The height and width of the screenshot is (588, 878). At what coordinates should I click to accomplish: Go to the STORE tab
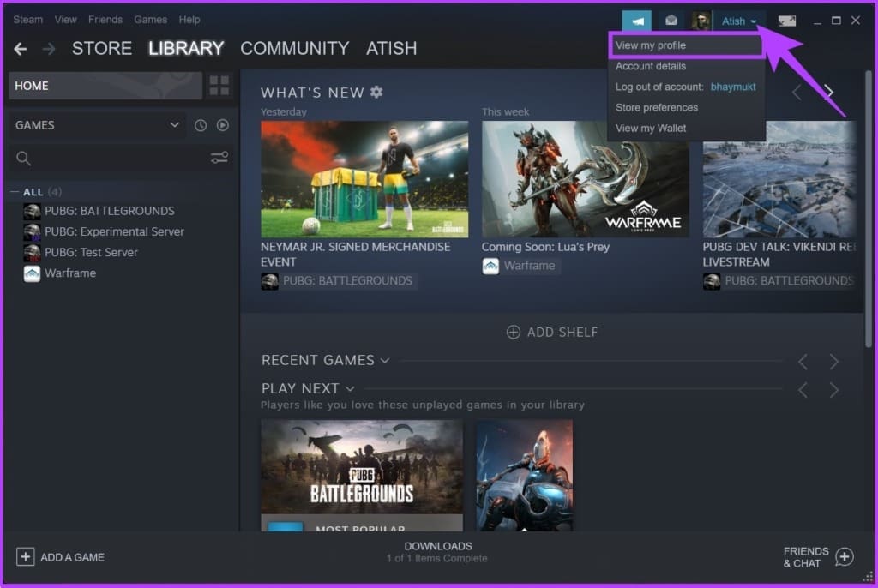[x=102, y=49]
